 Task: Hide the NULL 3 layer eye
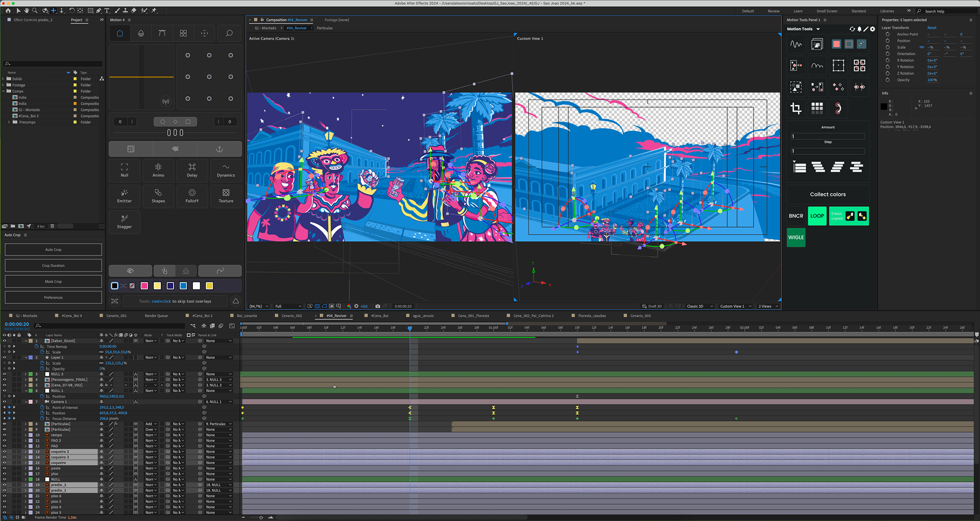5,374
